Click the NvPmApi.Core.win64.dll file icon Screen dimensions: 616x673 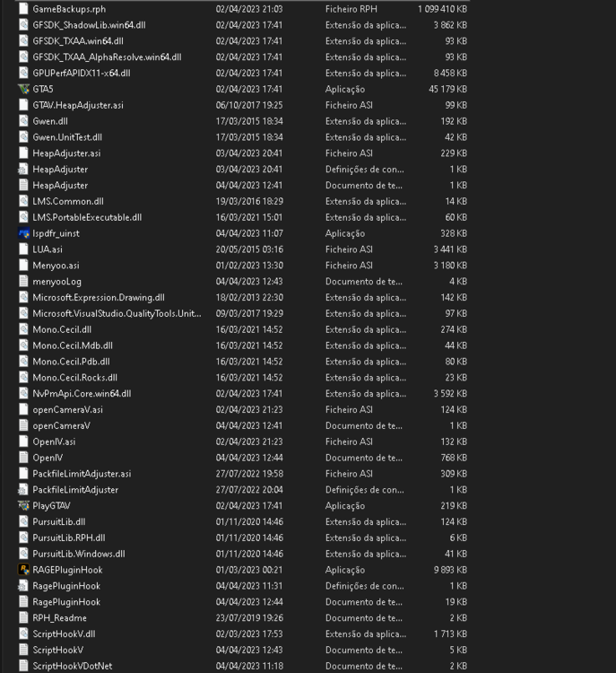(x=23, y=394)
